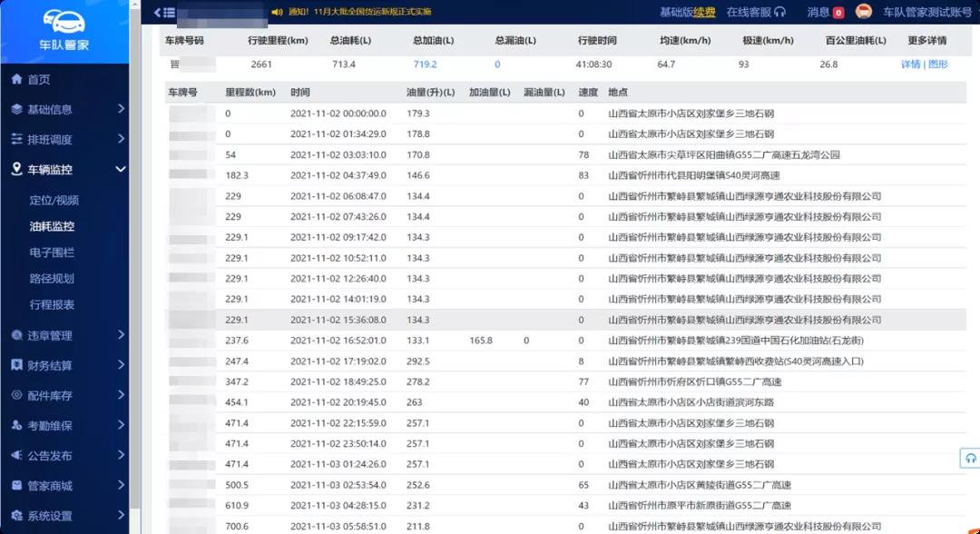Expand the 考勤维保 menu chevron
The height and width of the screenshot is (534, 980).
pyautogui.click(x=121, y=425)
